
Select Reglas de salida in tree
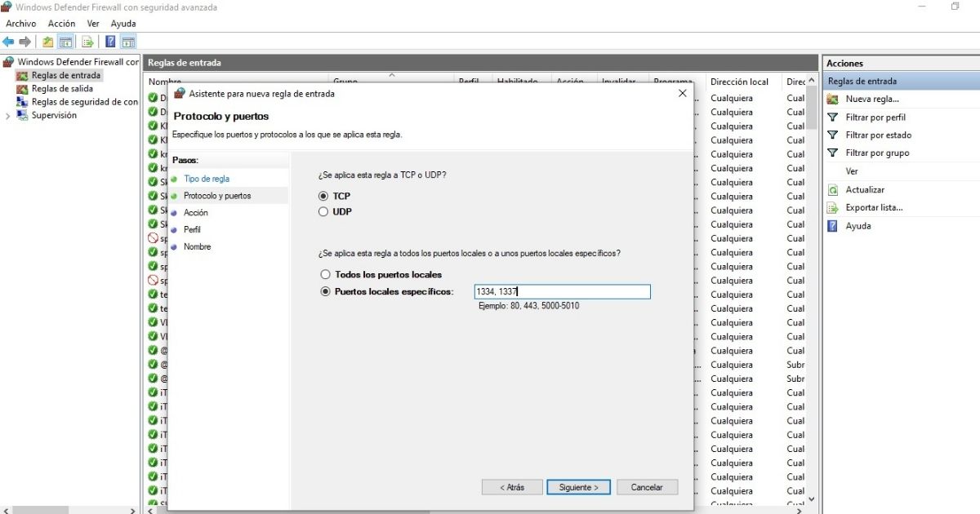pos(62,89)
